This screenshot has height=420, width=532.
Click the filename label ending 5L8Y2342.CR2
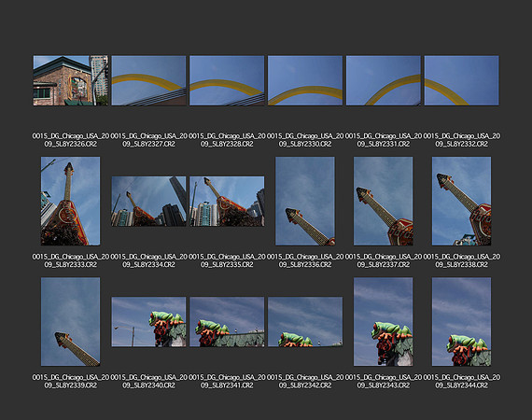305,382
